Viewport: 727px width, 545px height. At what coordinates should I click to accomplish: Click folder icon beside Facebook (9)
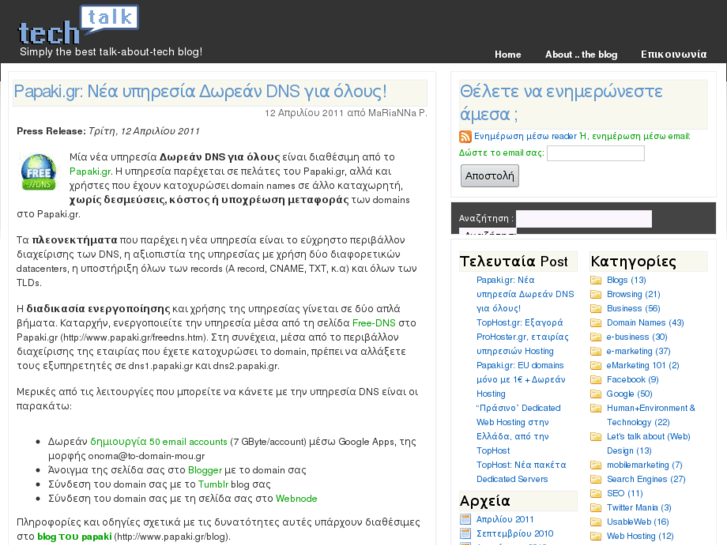(596, 380)
